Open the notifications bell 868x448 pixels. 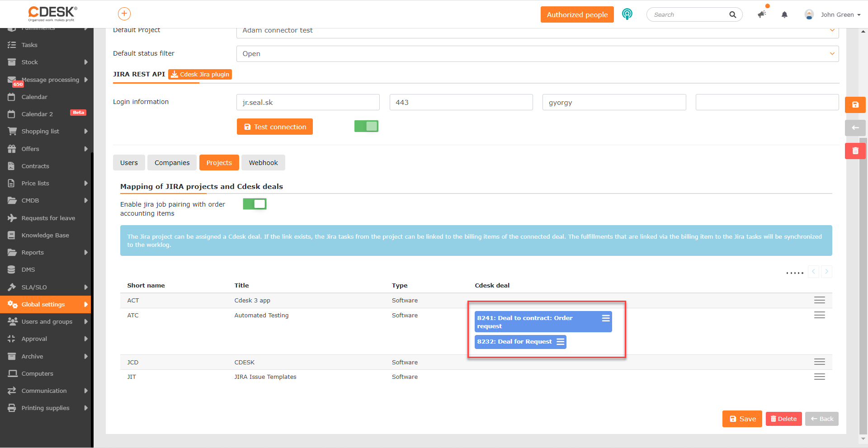784,15
